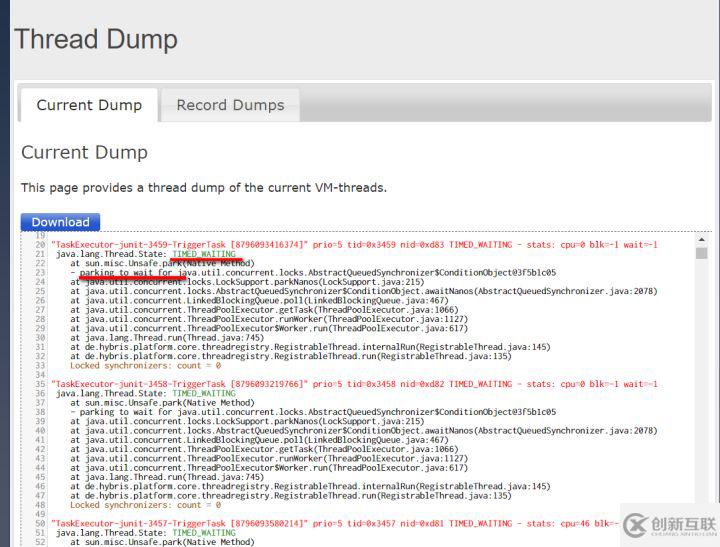Click the blue Download button

pos(60,222)
